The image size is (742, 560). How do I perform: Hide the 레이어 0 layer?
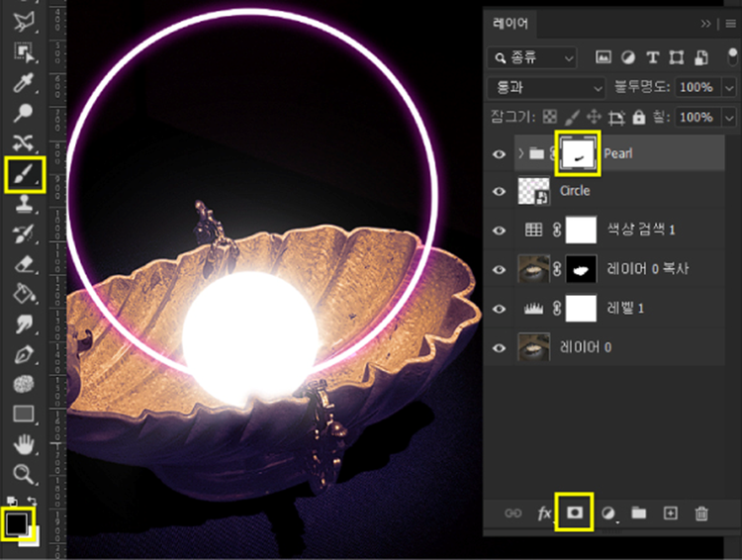click(499, 348)
